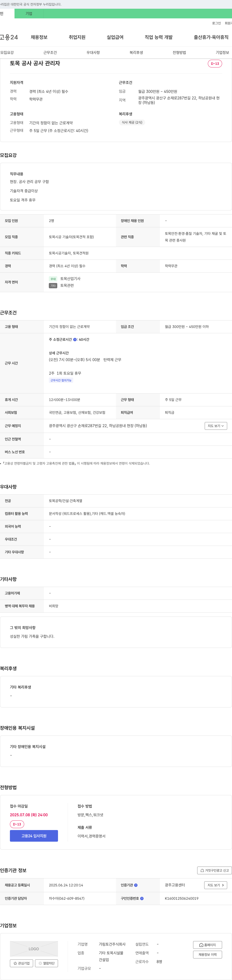
Task: Expand 지도 보기 for 근무 예정지
Action: coord(216,426)
